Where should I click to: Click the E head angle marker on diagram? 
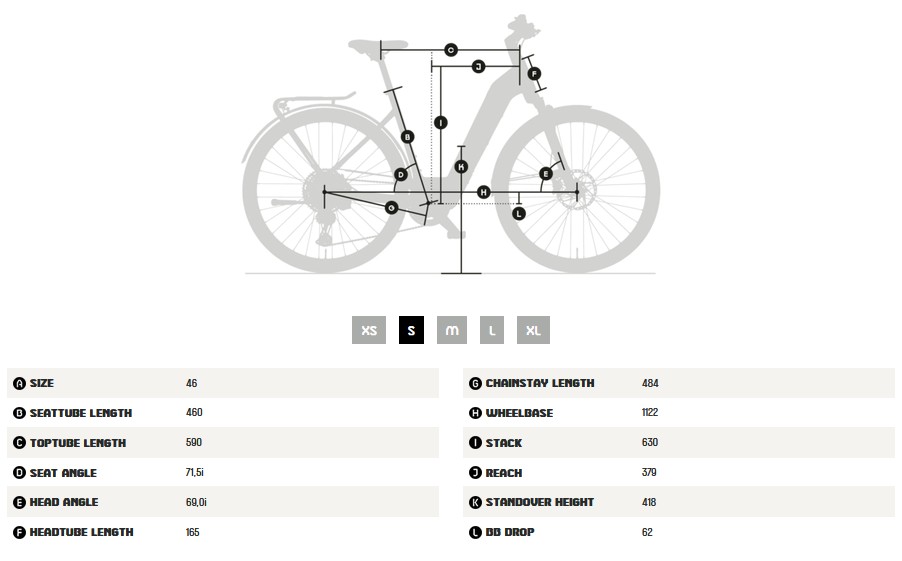(x=546, y=174)
